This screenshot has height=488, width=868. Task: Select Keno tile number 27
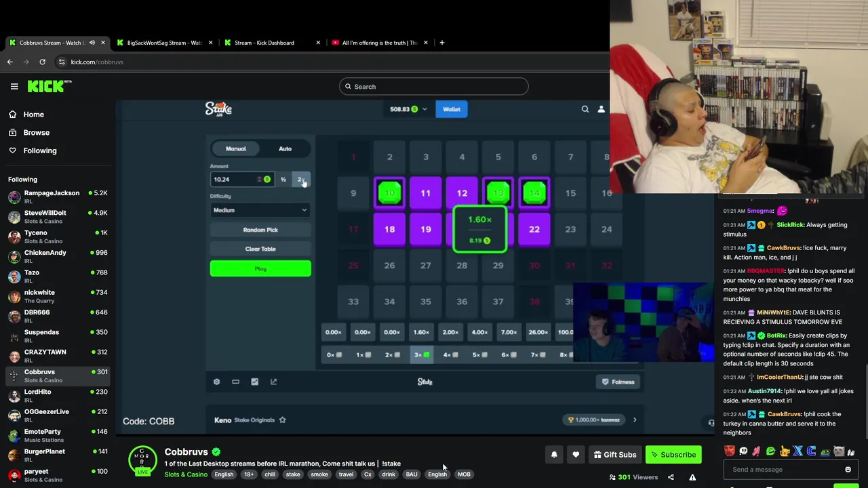click(426, 265)
